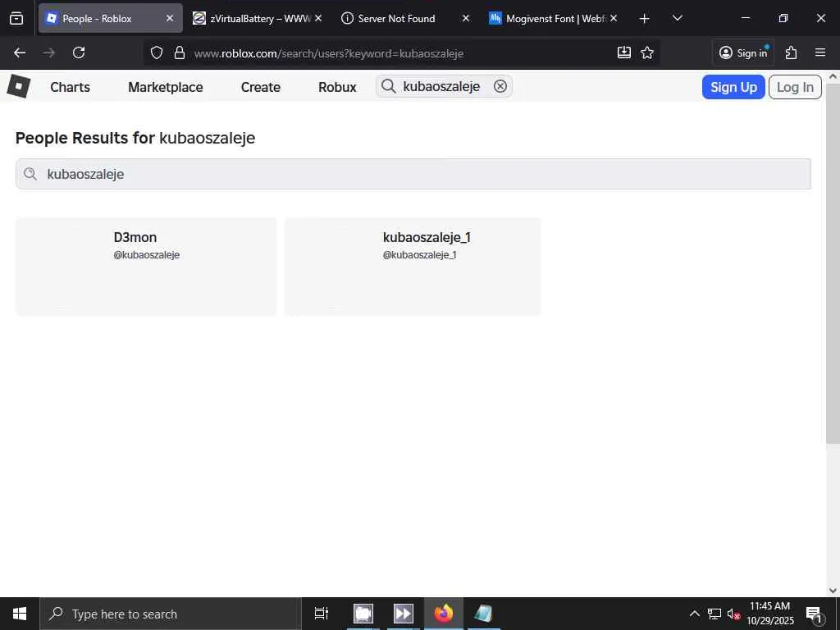Focus the Roblox header search field
The width and height of the screenshot is (840, 630).
[444, 86]
